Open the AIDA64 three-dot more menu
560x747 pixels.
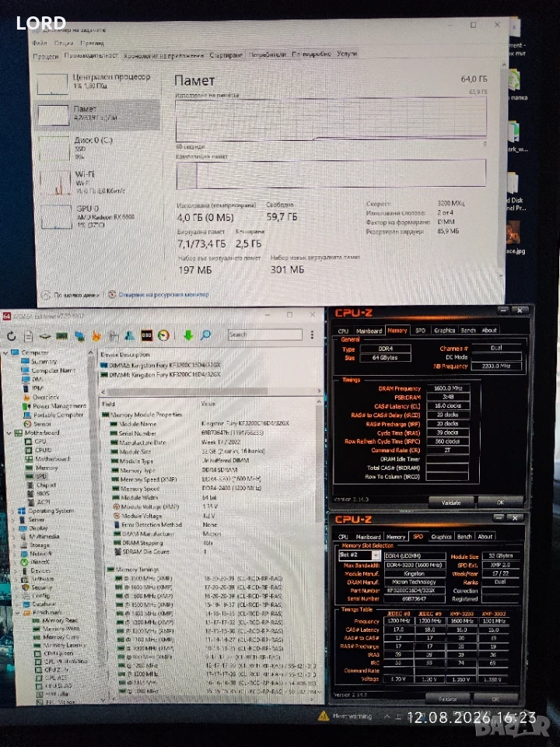312,335
